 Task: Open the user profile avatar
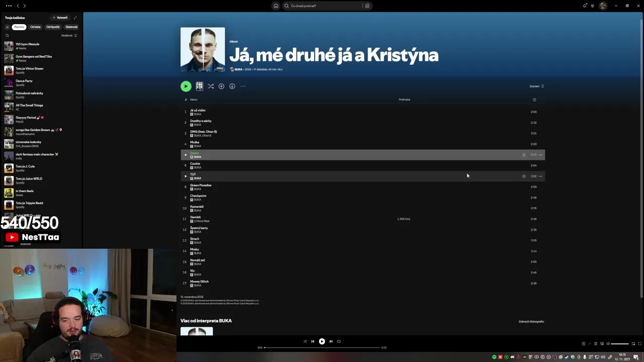[603, 6]
